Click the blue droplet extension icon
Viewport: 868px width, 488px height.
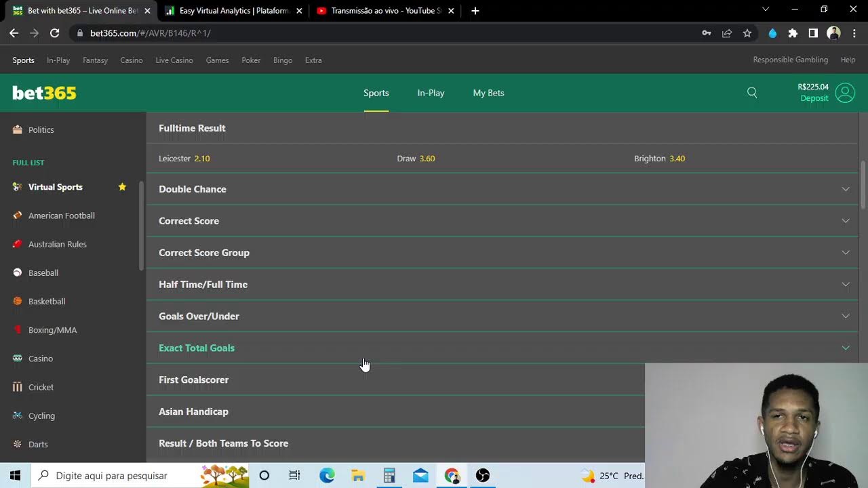pyautogui.click(x=772, y=33)
